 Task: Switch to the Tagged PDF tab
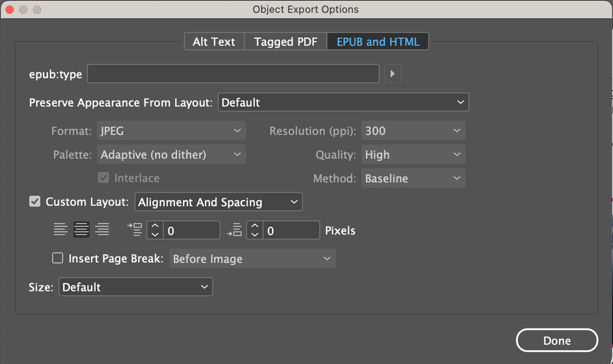point(286,42)
